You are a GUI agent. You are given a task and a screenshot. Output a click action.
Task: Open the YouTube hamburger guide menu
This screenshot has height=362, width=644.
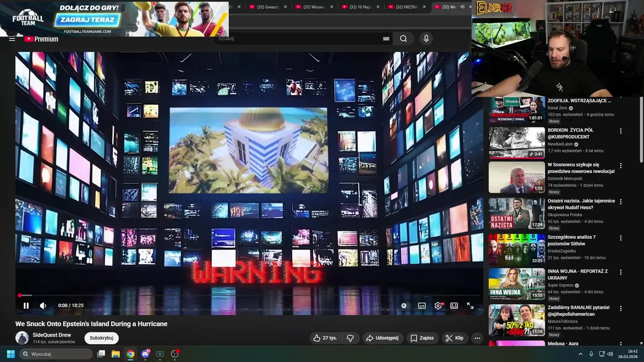pos(12,39)
